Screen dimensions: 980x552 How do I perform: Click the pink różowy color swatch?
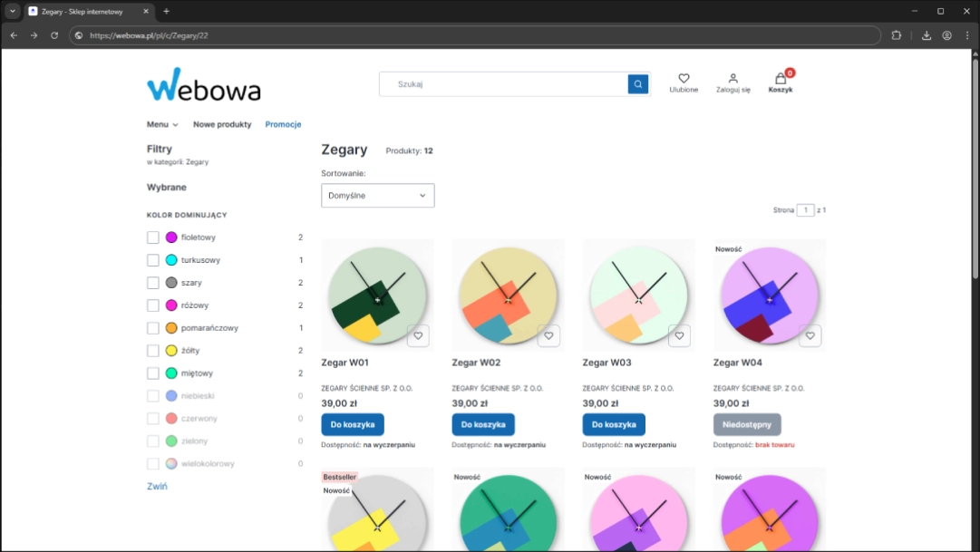171,305
